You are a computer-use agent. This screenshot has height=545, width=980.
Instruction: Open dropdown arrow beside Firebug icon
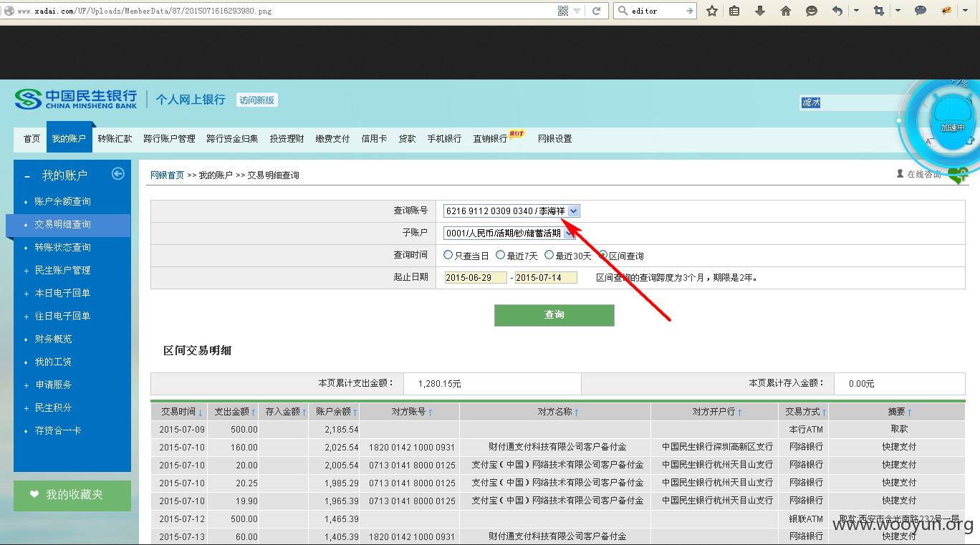tap(966, 11)
